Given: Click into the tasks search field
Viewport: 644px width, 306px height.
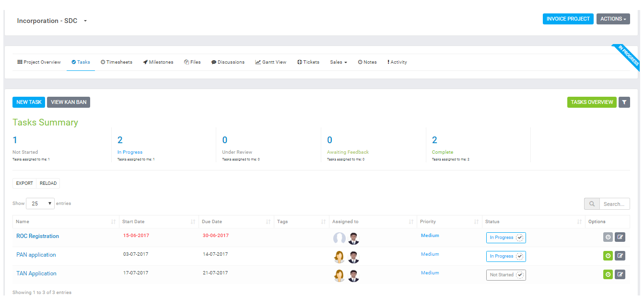Looking at the screenshot, I should click(x=614, y=204).
